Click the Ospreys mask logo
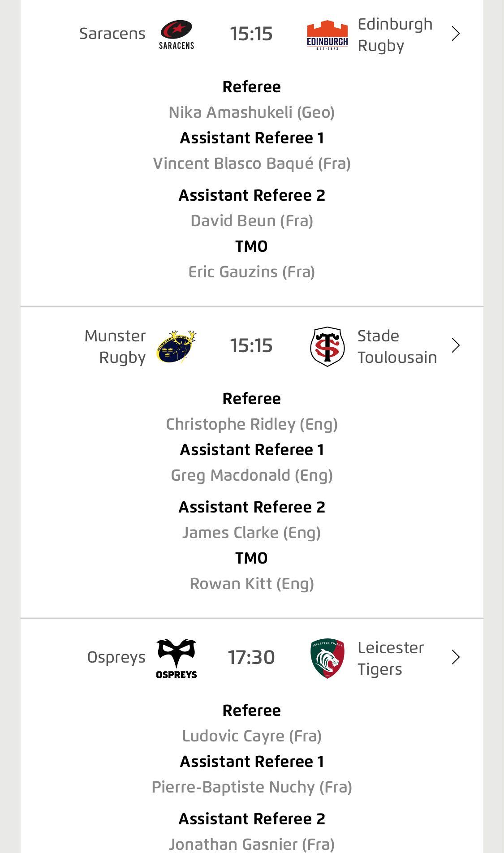 [177, 658]
